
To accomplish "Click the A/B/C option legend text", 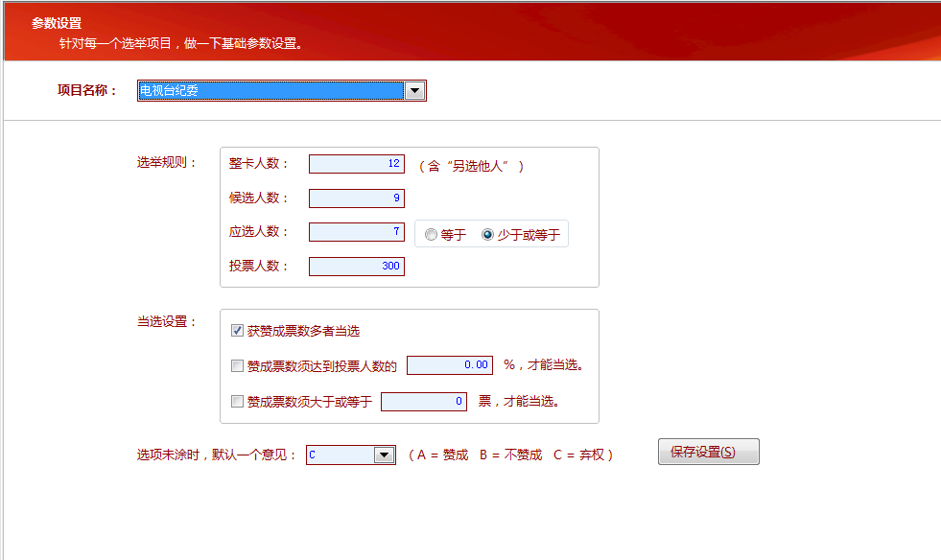I will coord(510,455).
